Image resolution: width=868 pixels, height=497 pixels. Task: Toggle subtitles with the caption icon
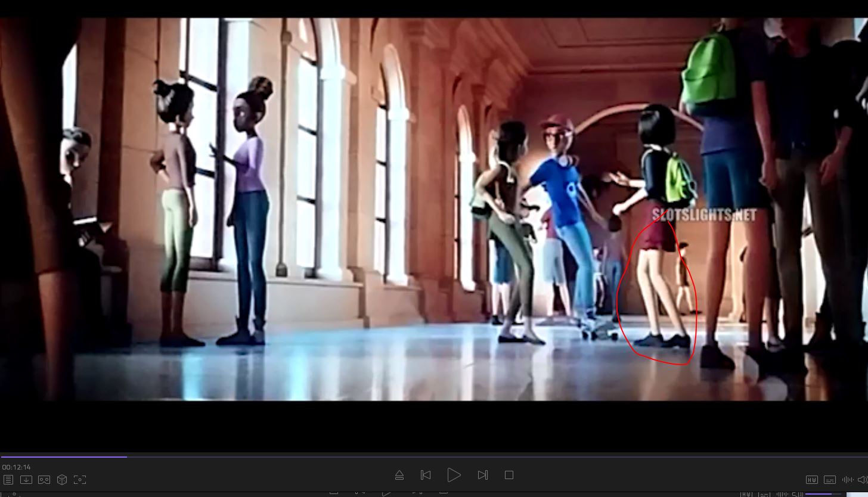click(x=829, y=480)
